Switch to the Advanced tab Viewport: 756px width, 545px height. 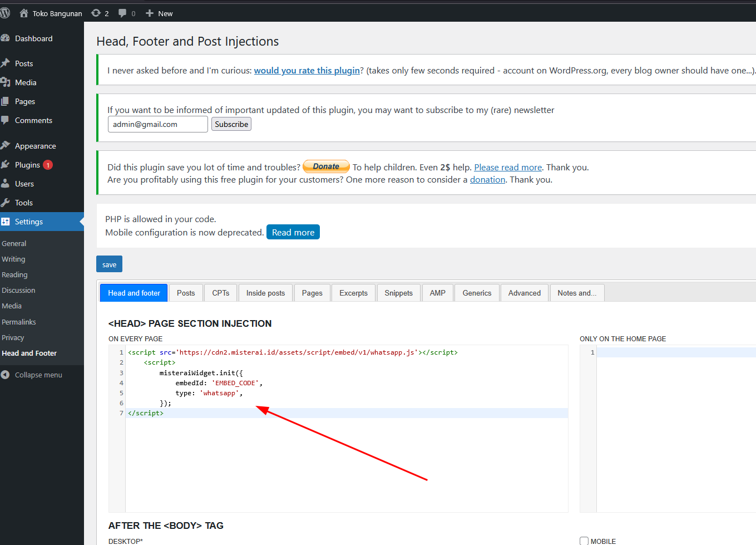524,293
